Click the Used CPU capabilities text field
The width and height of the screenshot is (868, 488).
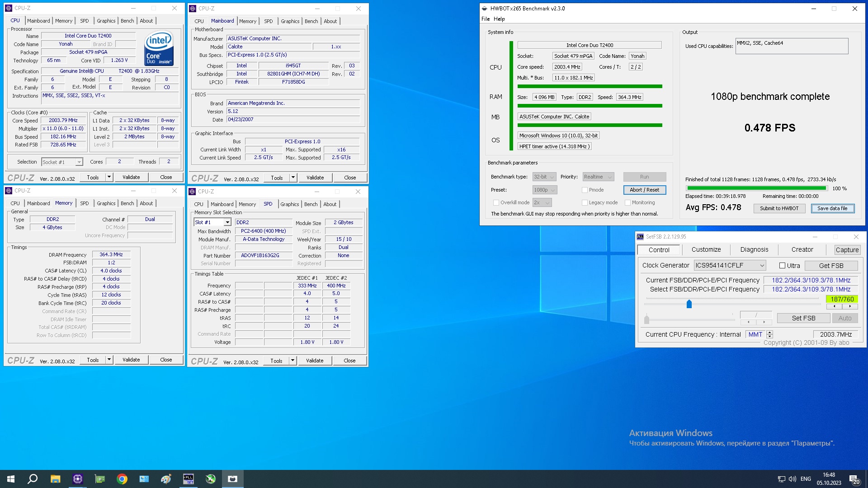(792, 46)
